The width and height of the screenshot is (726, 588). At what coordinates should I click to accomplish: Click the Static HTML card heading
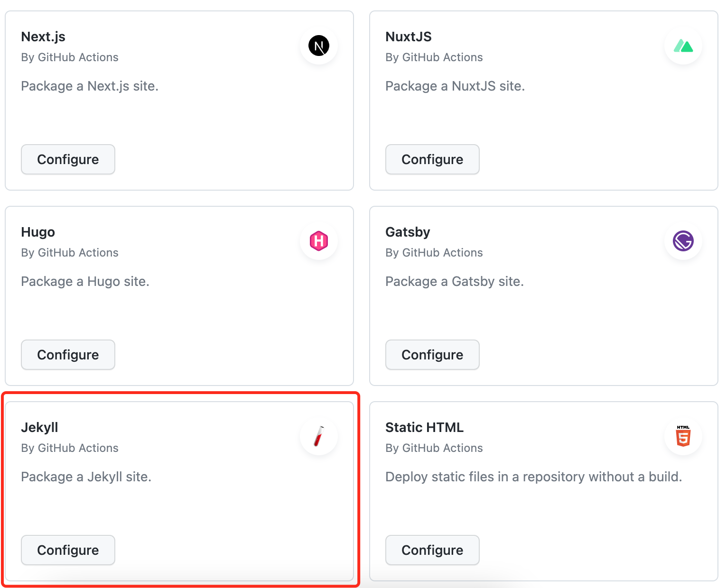point(424,428)
